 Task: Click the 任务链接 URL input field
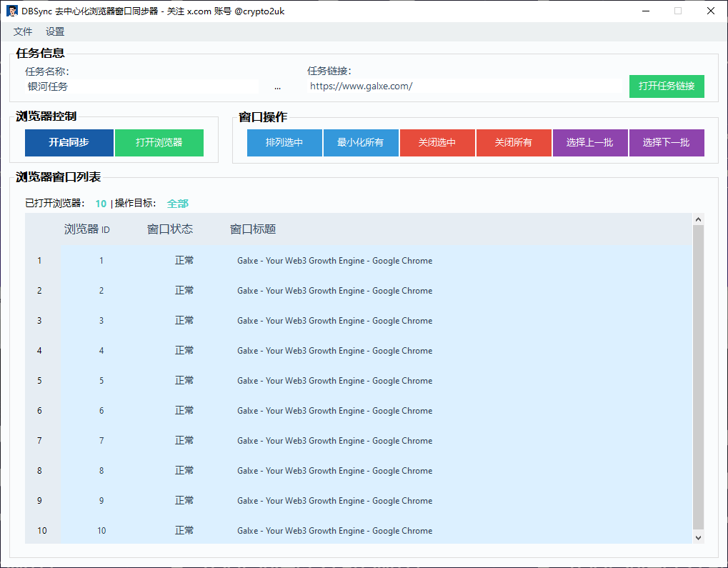pyautogui.click(x=464, y=86)
